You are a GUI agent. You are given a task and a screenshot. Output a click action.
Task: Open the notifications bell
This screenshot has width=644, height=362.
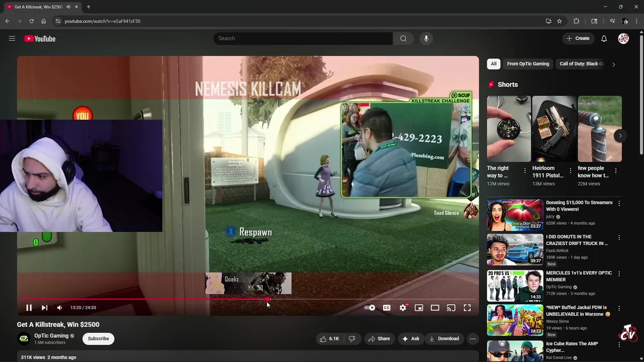point(604,38)
